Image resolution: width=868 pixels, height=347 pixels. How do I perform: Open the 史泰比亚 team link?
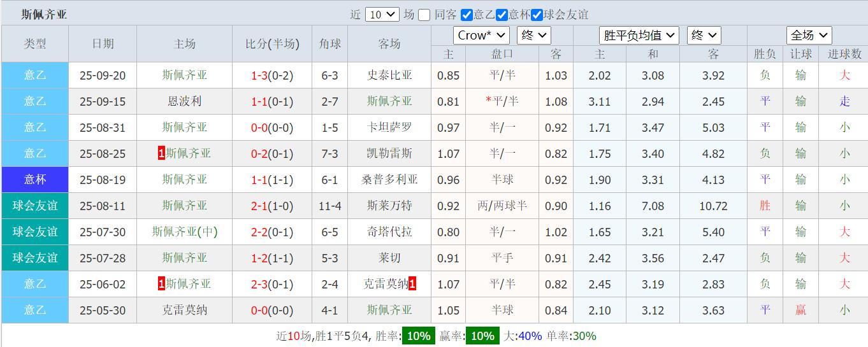tap(389, 75)
